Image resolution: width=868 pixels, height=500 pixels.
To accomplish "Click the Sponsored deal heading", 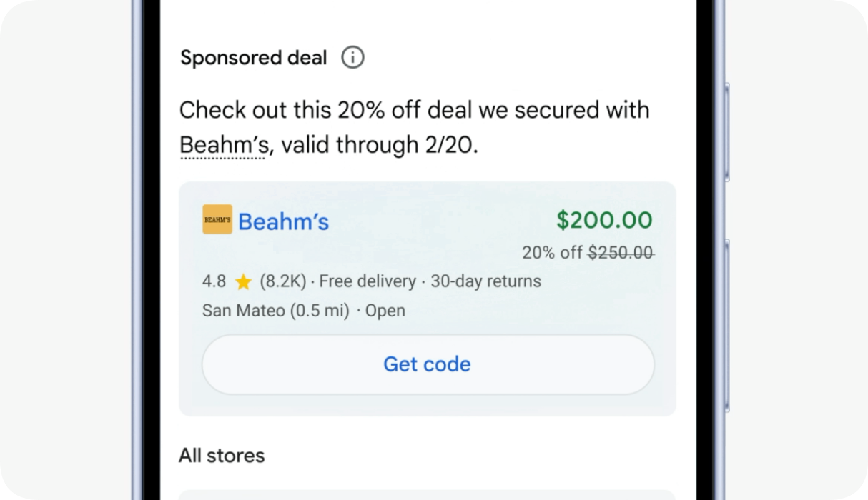I will pyautogui.click(x=253, y=58).
